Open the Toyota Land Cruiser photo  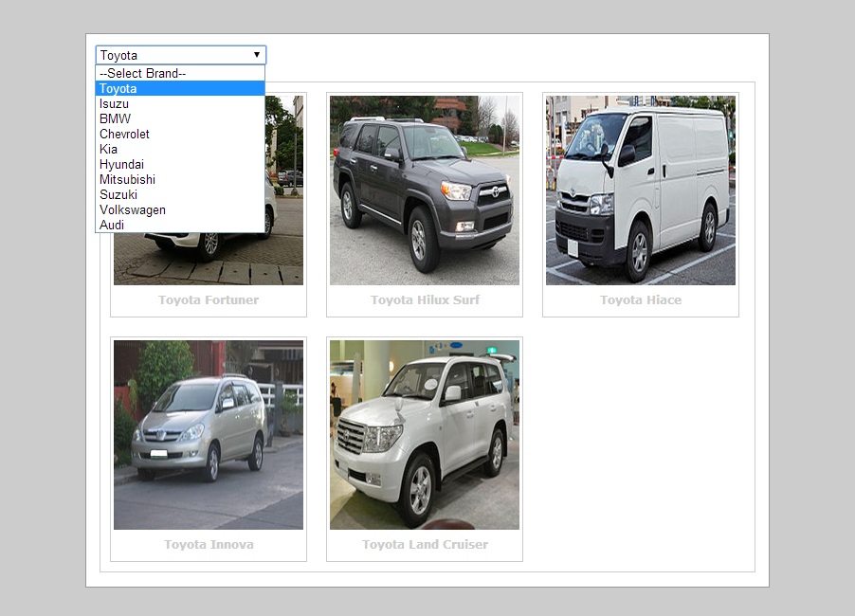pyautogui.click(x=425, y=435)
